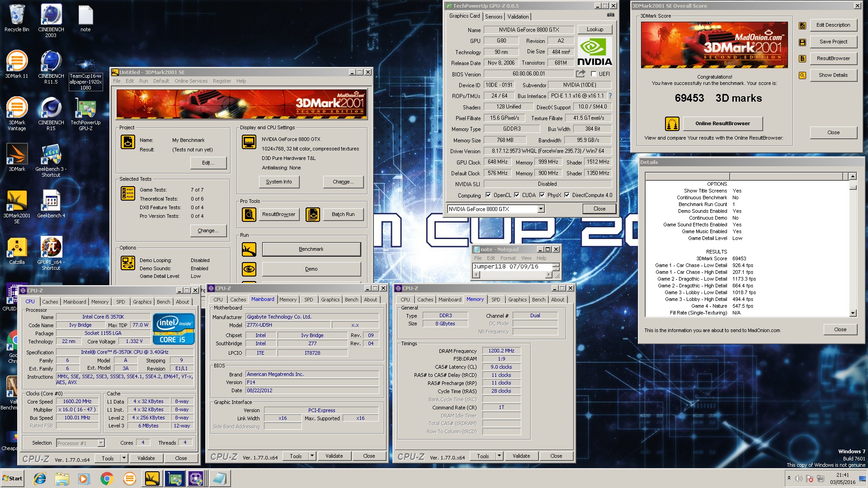Click the BIOS version share icon in GPU-Z

pyautogui.click(x=580, y=74)
